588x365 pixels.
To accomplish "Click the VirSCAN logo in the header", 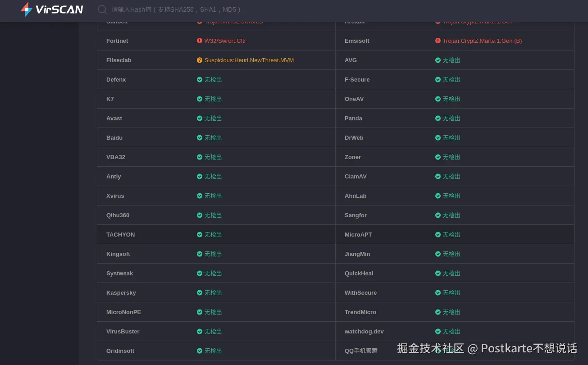I will [x=52, y=9].
